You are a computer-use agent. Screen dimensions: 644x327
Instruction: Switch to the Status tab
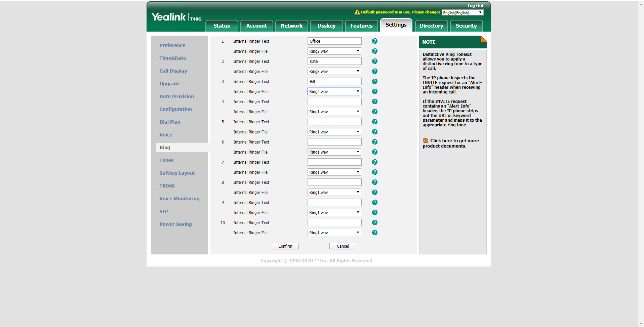[x=222, y=26]
